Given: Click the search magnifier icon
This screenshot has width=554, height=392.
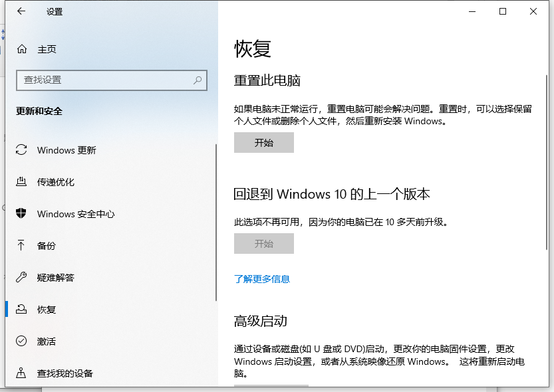Looking at the screenshot, I should (197, 80).
